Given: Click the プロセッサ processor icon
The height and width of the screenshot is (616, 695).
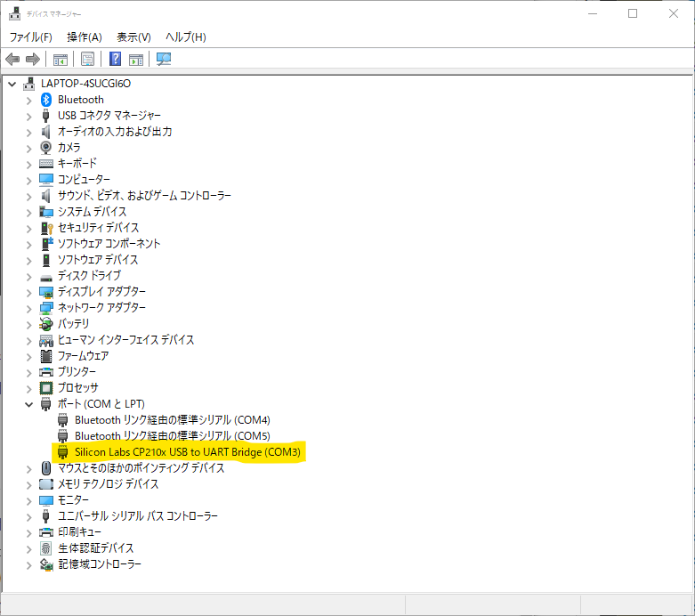Looking at the screenshot, I should click(46, 388).
